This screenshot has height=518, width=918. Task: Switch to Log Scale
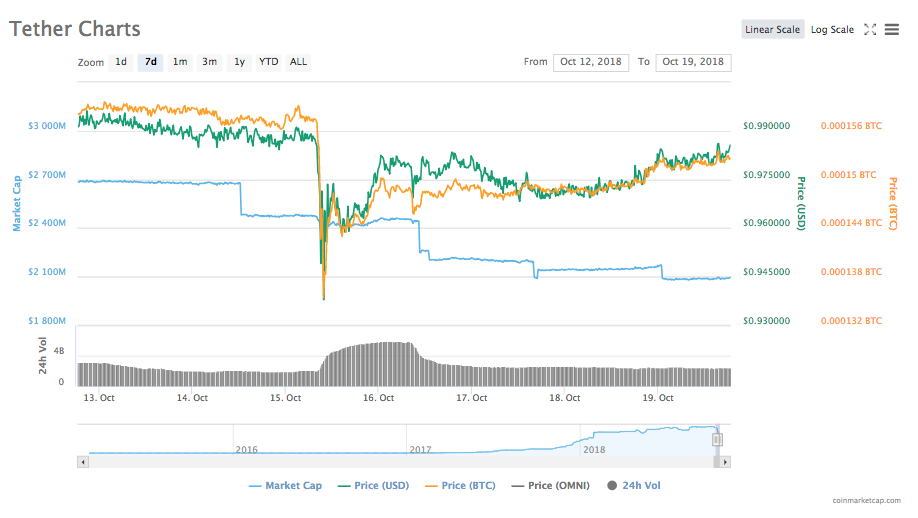(832, 29)
